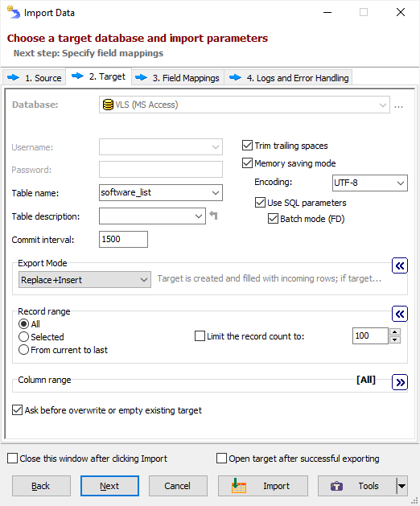
Task: Increase the record count limit spinner
Action: 395,332
